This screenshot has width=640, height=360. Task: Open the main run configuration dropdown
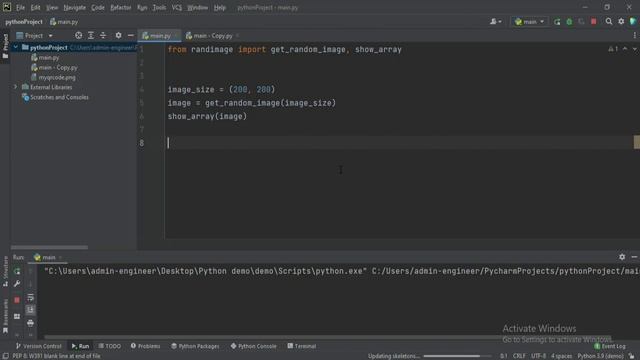coord(529,22)
